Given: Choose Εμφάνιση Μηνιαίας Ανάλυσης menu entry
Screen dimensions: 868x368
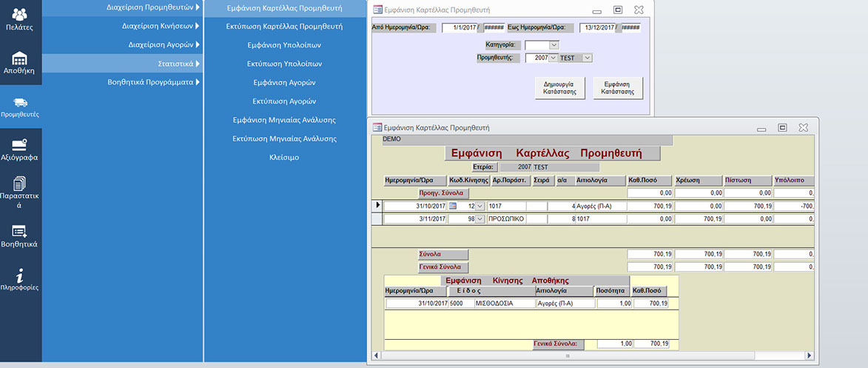Looking at the screenshot, I should click(x=284, y=120).
